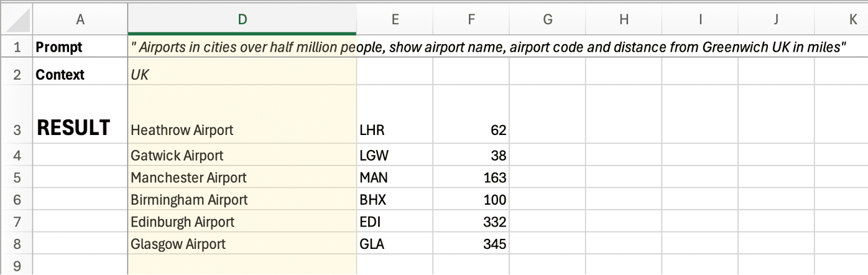Click the Prompt label cell
Viewport: 868px width, 275px height.
point(80,47)
